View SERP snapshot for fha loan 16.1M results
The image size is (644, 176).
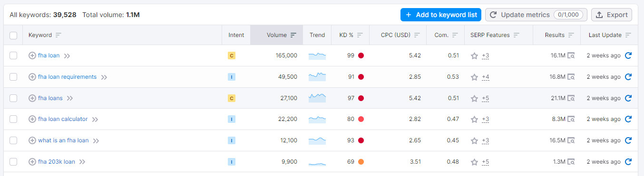pos(571,56)
